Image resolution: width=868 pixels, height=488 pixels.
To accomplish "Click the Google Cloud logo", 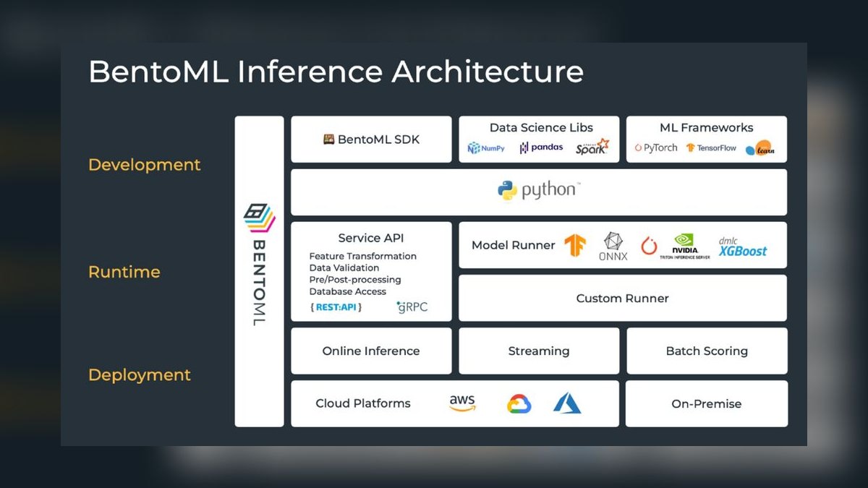I will coord(519,403).
